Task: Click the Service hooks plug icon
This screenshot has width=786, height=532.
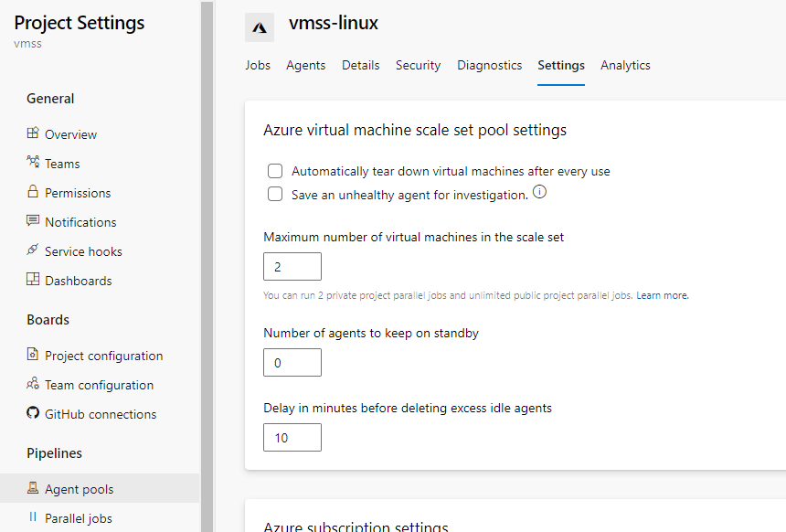Action: pos(33,250)
